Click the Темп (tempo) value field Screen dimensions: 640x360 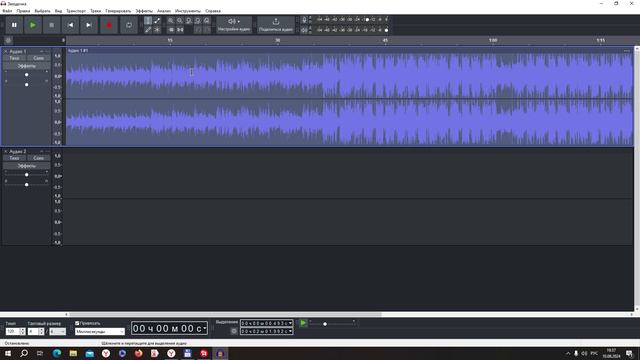pyautogui.click(x=12, y=332)
